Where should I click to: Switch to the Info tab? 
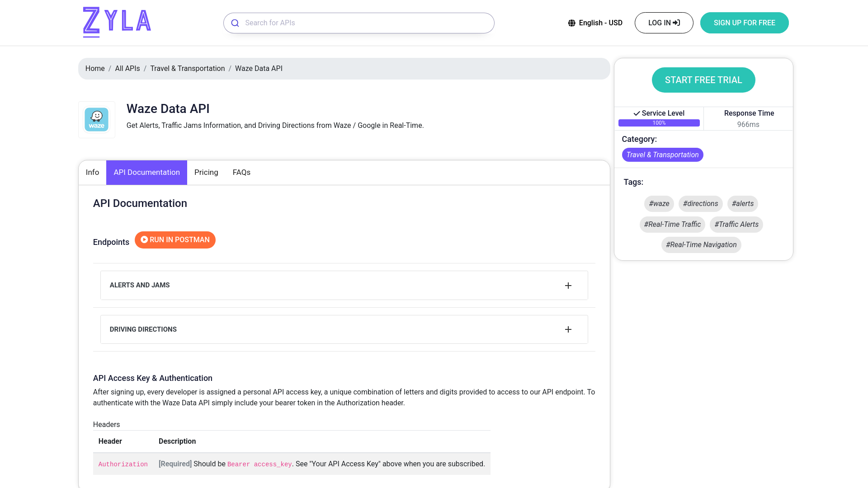(92, 173)
